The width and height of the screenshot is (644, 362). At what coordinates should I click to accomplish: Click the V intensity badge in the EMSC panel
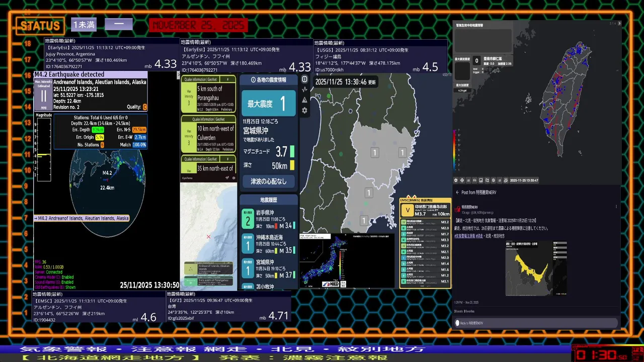[409, 211]
